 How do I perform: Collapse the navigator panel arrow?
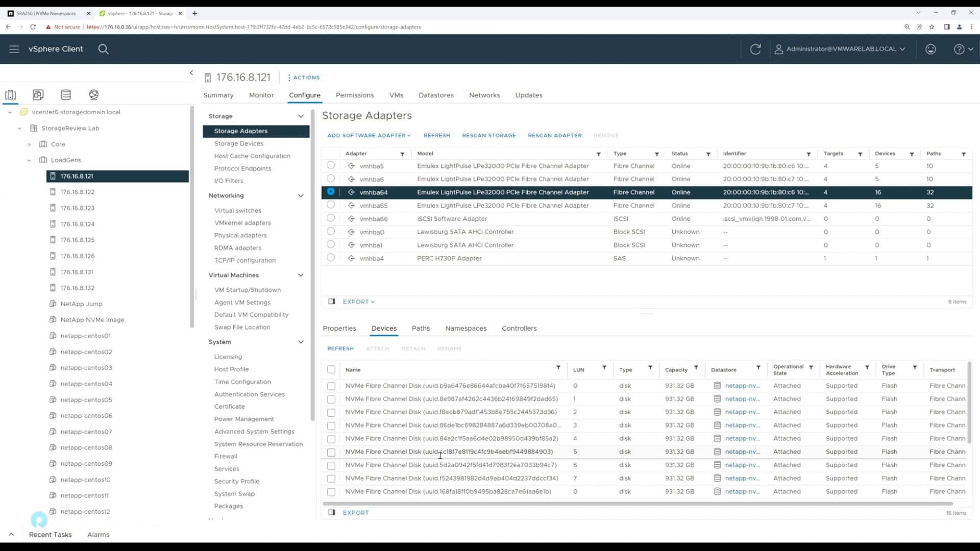(x=191, y=73)
